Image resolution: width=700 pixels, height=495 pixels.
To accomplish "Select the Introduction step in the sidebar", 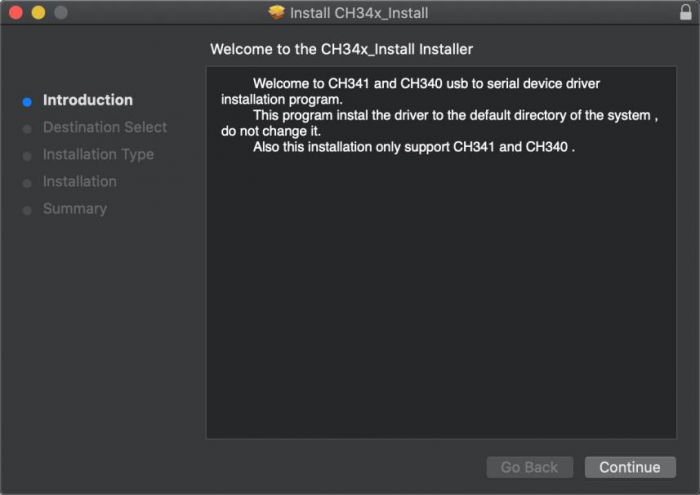I will tap(88, 100).
